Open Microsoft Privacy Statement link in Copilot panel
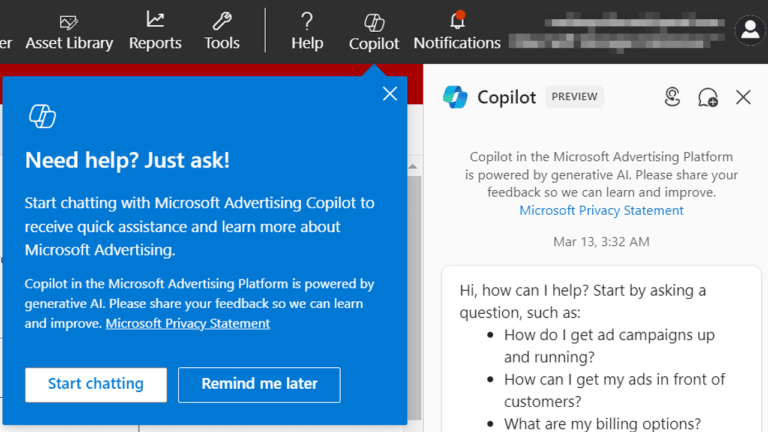This screenshot has height=432, width=768. (601, 211)
